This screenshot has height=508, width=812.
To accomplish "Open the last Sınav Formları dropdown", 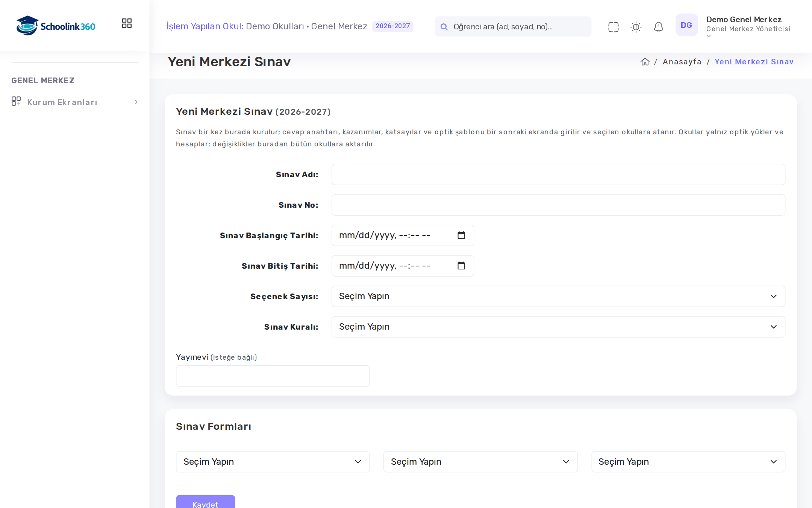I will [688, 462].
